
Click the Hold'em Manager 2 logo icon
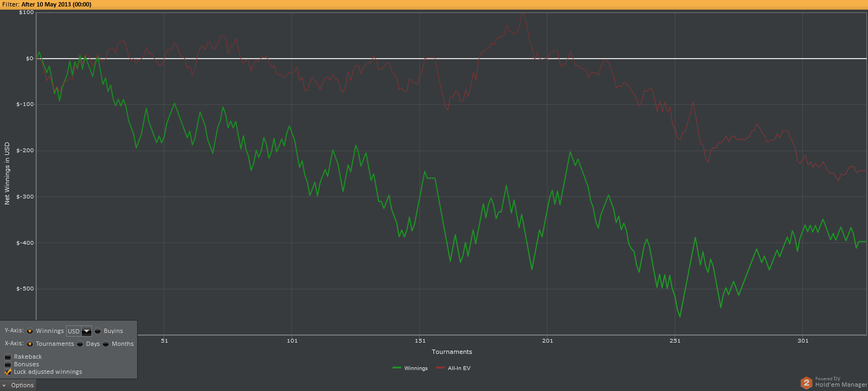click(x=806, y=382)
